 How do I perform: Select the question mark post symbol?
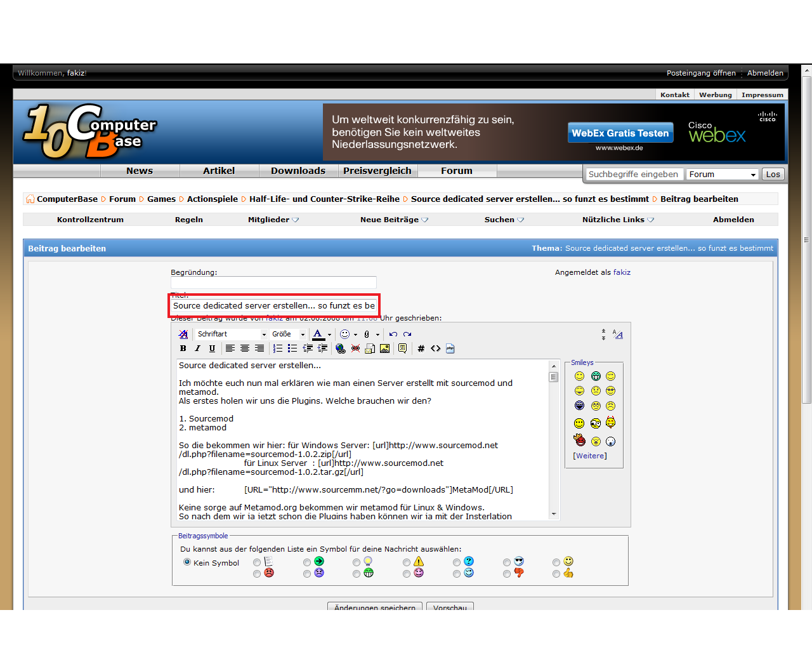tap(457, 562)
